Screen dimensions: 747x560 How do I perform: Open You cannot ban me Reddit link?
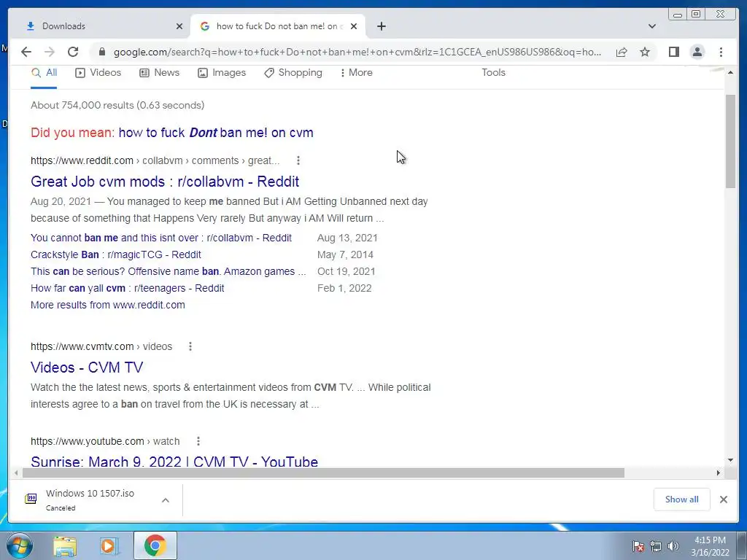[161, 238]
